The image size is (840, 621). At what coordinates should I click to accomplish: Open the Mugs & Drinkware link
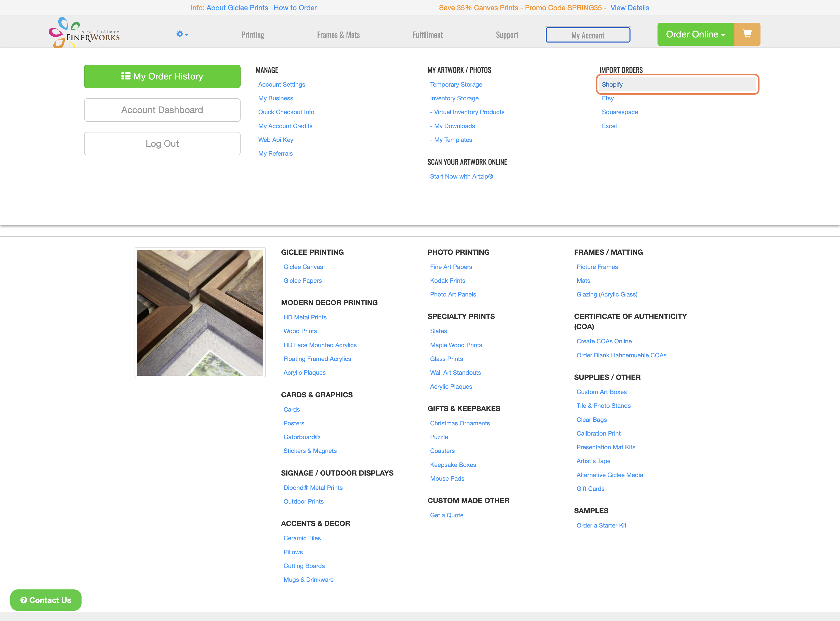(x=308, y=580)
